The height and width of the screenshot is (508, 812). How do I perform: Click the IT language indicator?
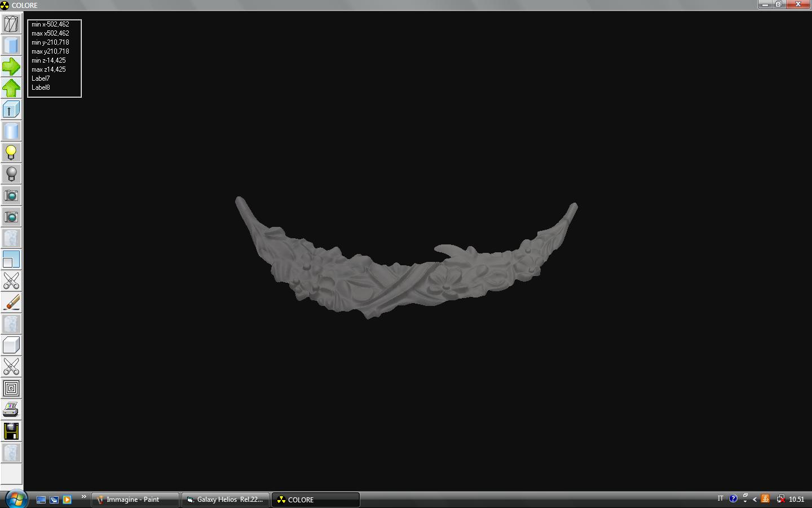[720, 498]
